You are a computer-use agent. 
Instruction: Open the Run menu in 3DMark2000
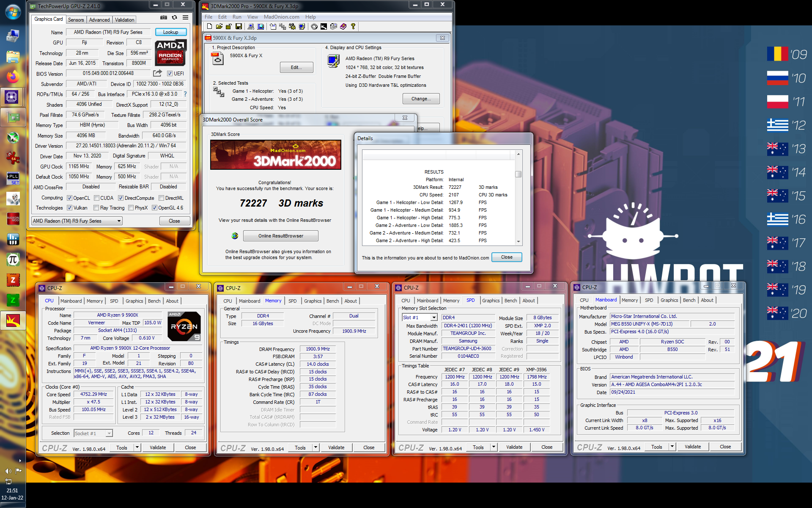[237, 17]
